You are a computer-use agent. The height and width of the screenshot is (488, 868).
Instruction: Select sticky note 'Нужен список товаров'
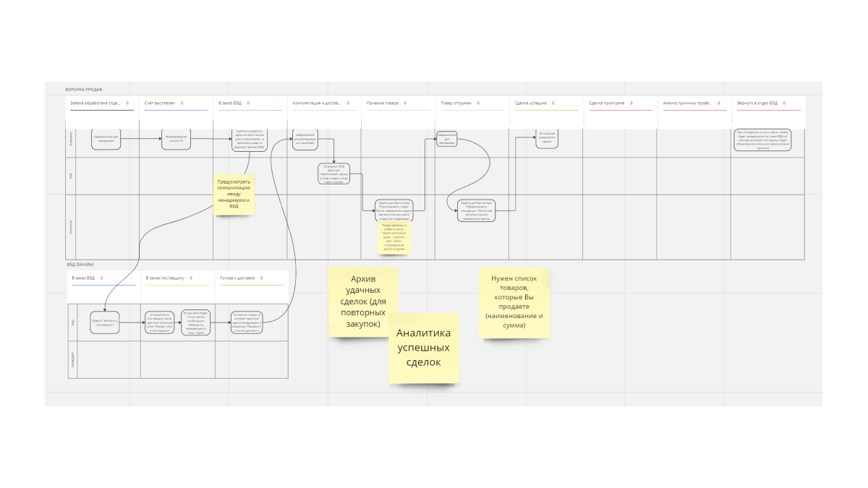tap(514, 302)
